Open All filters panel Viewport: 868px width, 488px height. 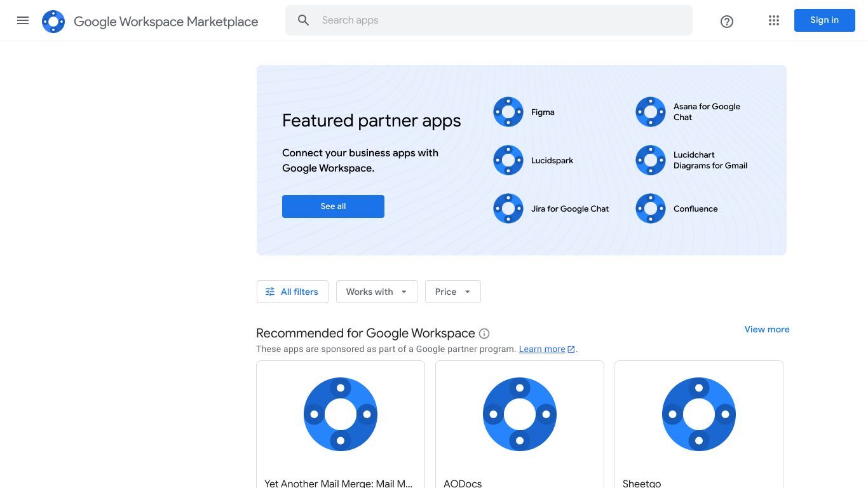(292, 292)
